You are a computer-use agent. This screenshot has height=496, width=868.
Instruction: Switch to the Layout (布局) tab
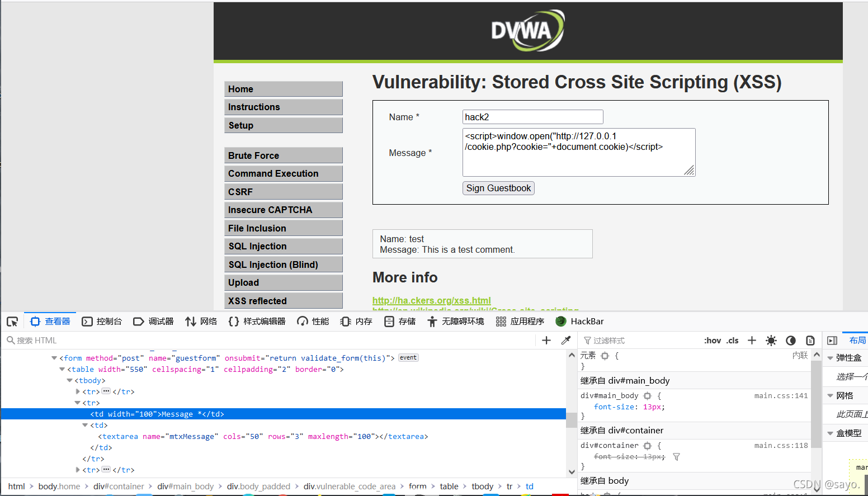coord(857,340)
